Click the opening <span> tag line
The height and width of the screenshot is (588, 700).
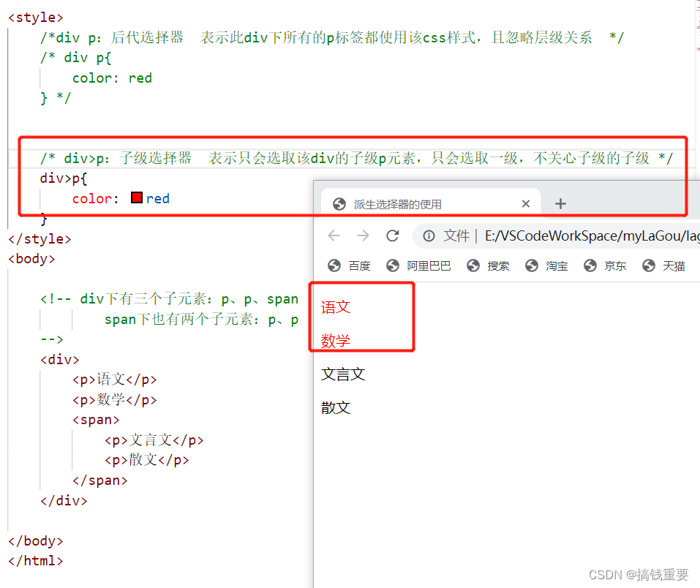96,420
